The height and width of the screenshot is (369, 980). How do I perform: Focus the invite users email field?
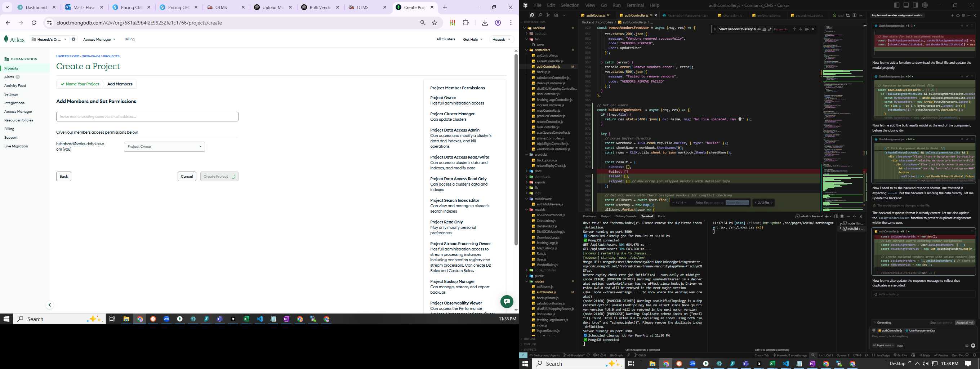pos(147,117)
